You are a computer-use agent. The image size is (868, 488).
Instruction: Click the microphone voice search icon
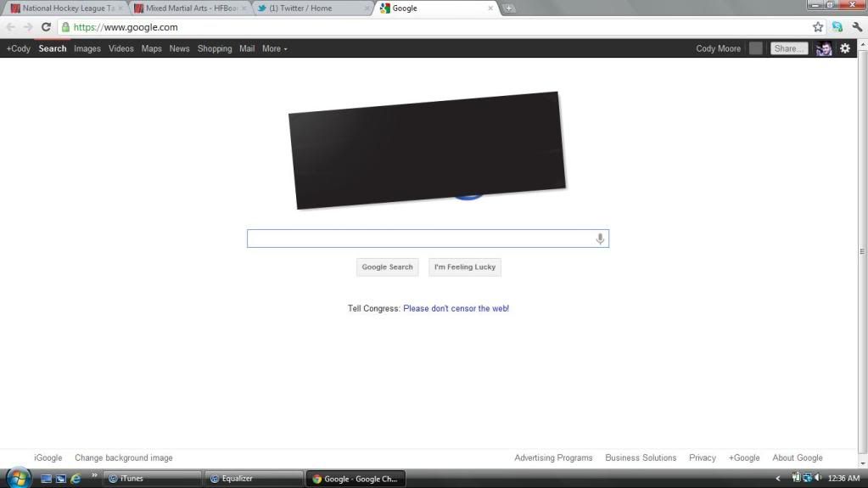pyautogui.click(x=600, y=238)
